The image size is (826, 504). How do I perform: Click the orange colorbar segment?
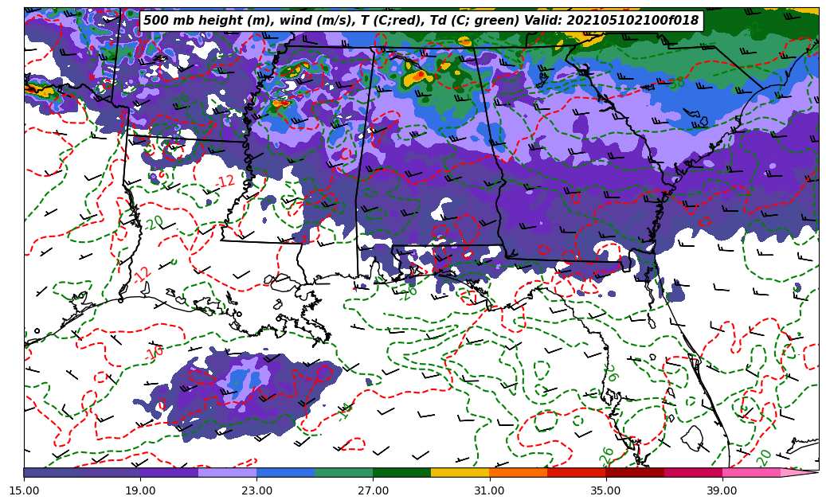pyautogui.click(x=518, y=472)
